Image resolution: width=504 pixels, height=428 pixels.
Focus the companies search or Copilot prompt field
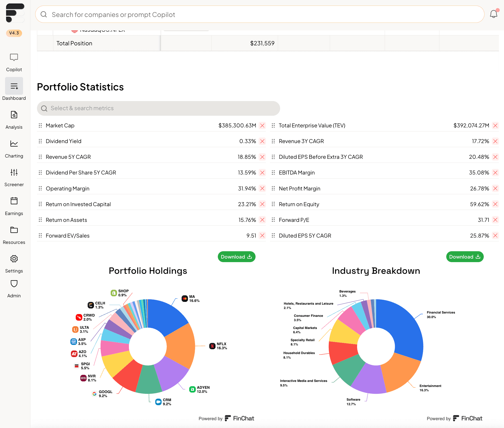[260, 14]
